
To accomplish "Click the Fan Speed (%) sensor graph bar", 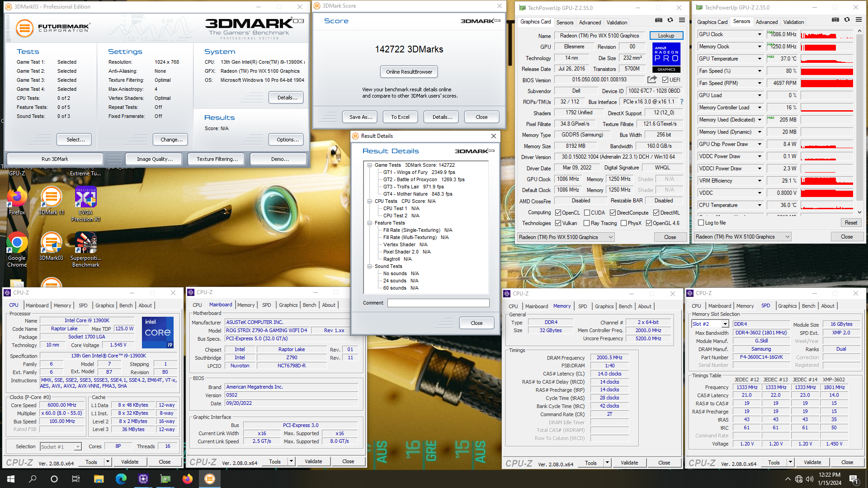I will 826,71.
